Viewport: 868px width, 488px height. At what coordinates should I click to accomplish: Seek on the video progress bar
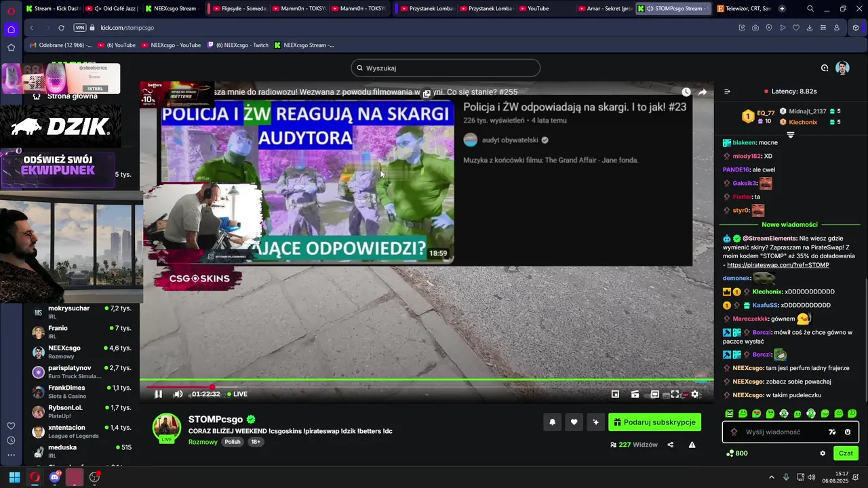427,380
